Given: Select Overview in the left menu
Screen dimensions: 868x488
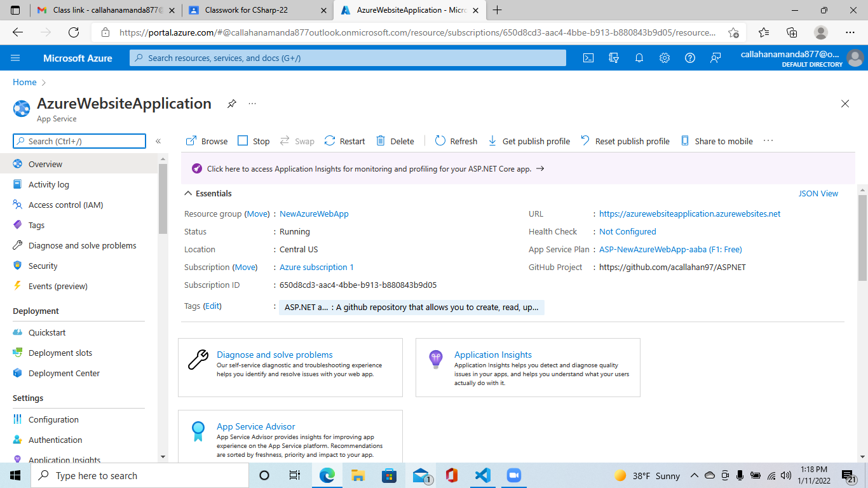Looking at the screenshot, I should (x=79, y=164).
